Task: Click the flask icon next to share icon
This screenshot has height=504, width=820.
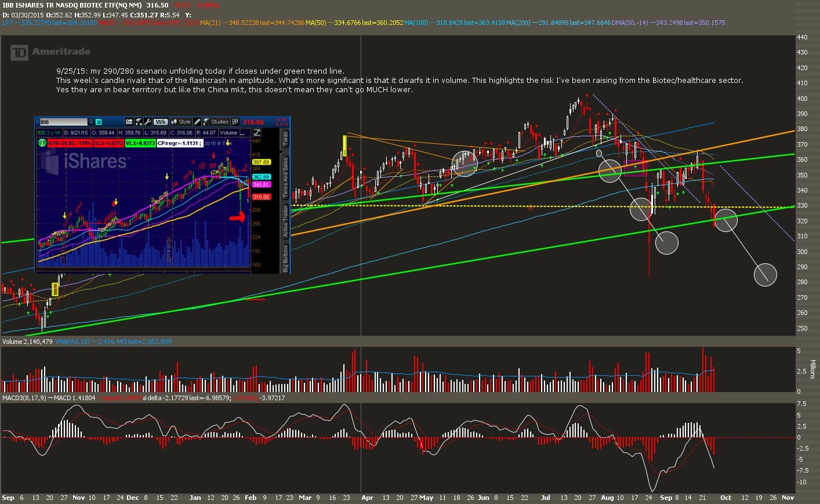Action: [x=139, y=122]
